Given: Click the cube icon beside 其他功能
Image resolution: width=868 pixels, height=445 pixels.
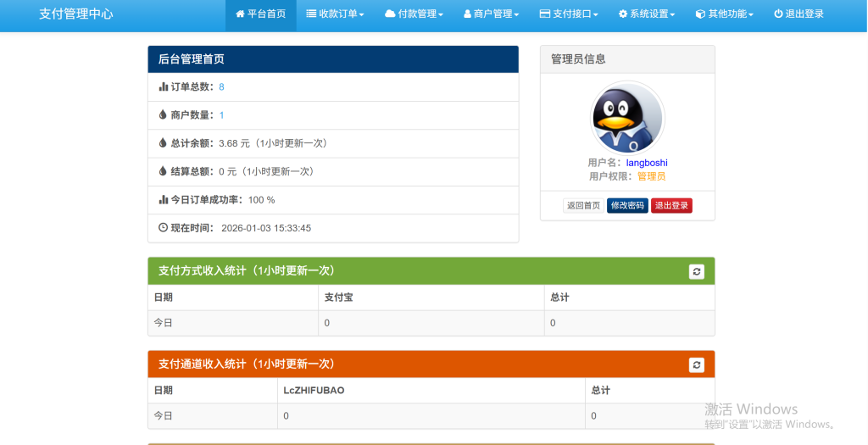Looking at the screenshot, I should click(x=700, y=14).
